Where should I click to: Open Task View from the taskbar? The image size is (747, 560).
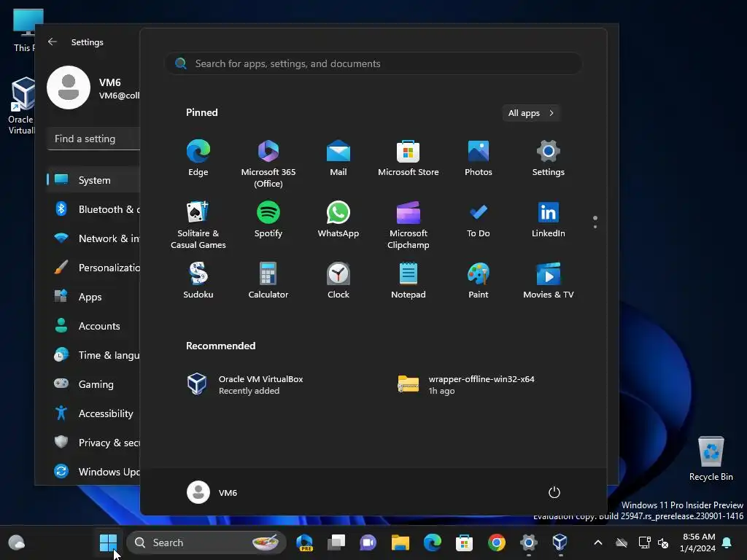pos(336,542)
